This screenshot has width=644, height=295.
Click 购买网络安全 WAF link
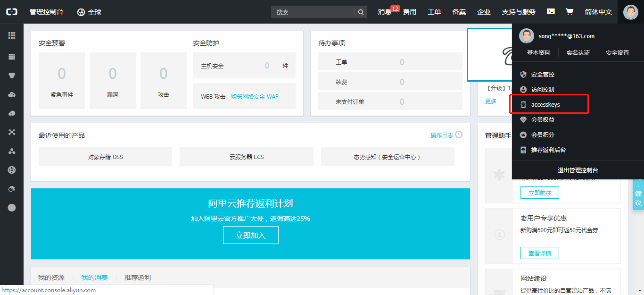(x=255, y=96)
